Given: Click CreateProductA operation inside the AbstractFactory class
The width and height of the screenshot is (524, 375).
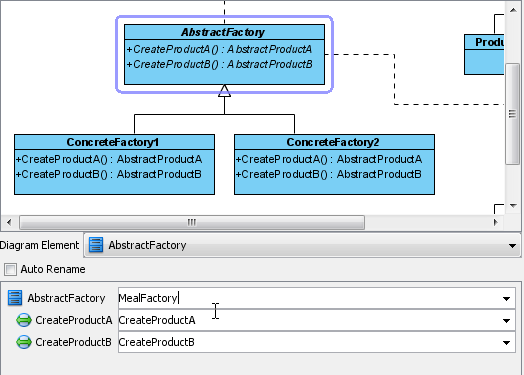Looking at the screenshot, I should tap(220, 49).
